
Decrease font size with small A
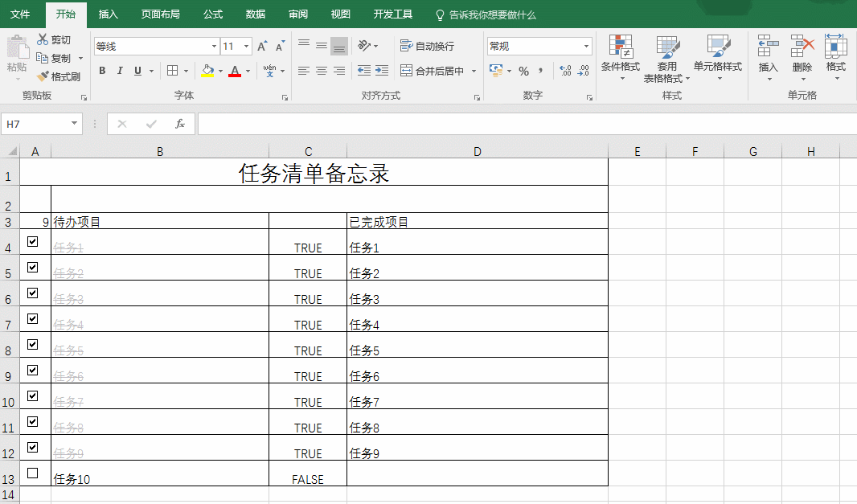point(280,46)
